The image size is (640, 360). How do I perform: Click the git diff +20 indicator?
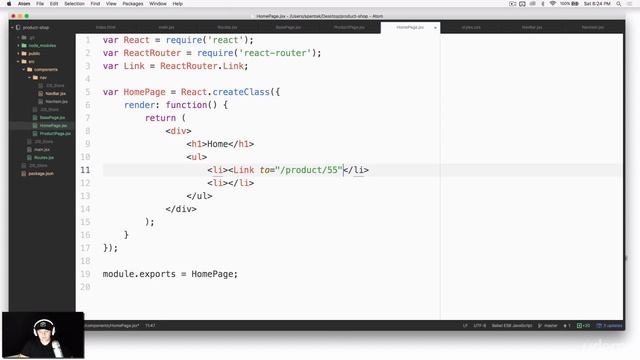(x=583, y=326)
